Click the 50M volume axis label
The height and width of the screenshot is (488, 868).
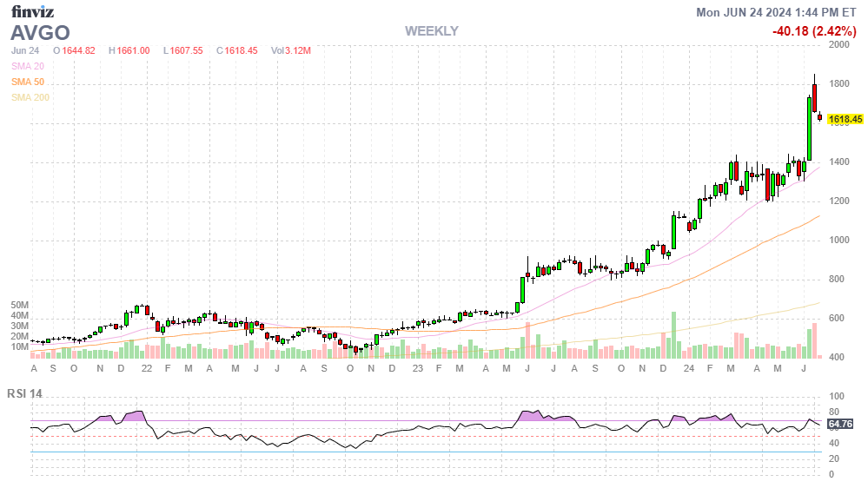click(x=19, y=306)
